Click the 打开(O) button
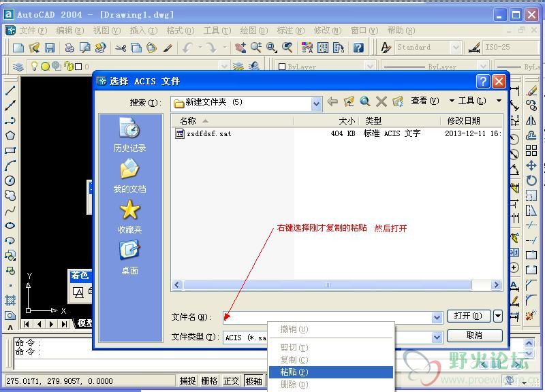Viewport: 545px width, 392px height. (469, 316)
